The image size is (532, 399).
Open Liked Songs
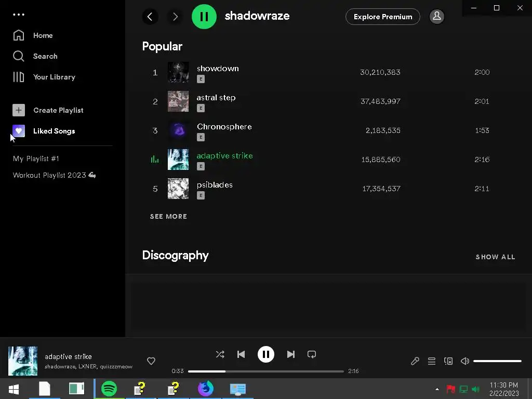click(x=44, y=131)
